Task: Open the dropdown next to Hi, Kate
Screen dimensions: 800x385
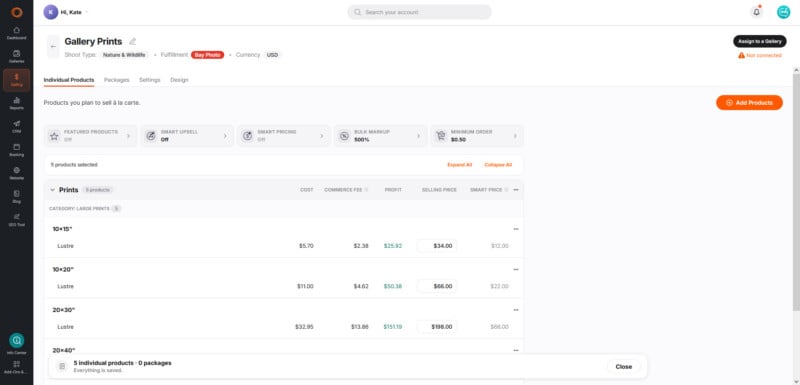Action: [86, 12]
